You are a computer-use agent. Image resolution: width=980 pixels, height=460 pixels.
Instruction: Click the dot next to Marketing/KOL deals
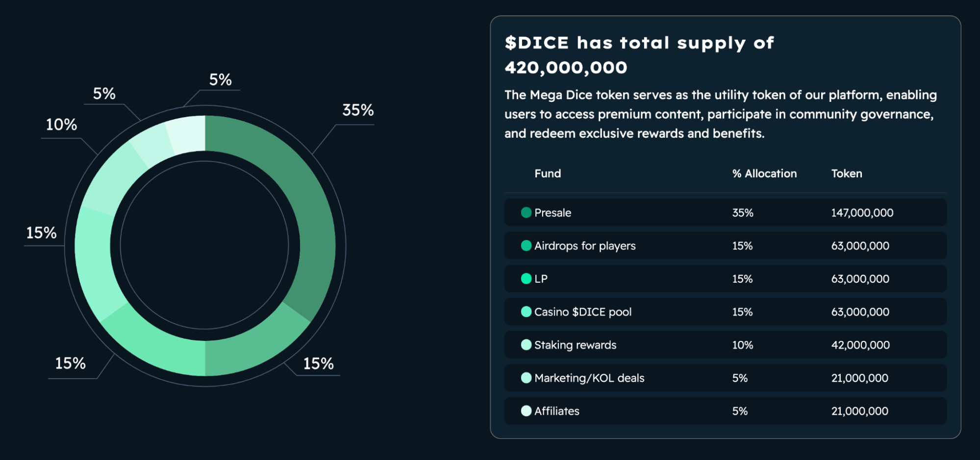point(526,378)
